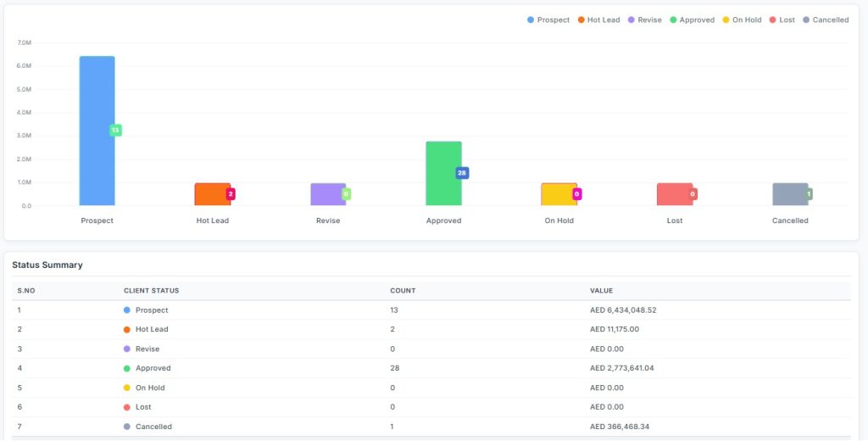Image resolution: width=868 pixels, height=441 pixels.
Task: Click the yellow On Hold bar
Action: (559, 194)
